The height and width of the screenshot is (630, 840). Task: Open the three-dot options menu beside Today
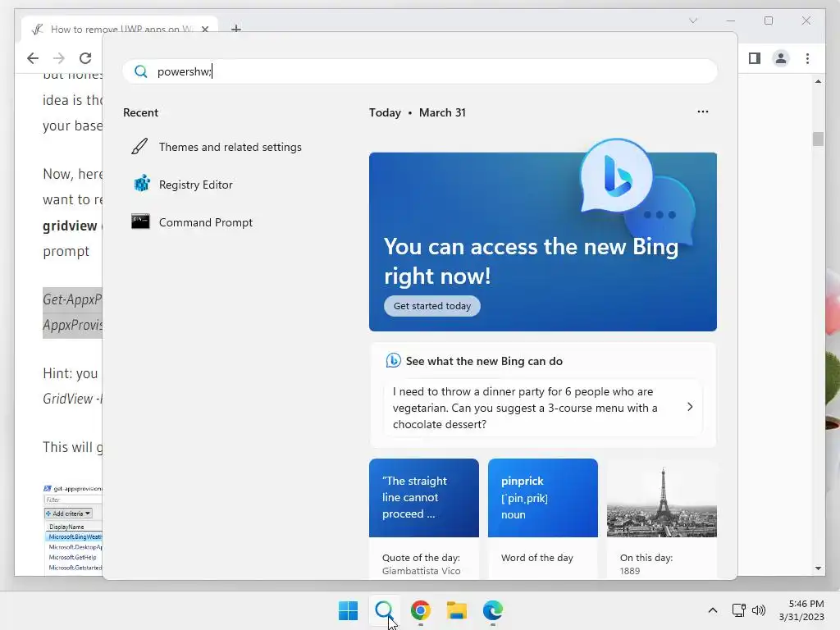coord(703,112)
